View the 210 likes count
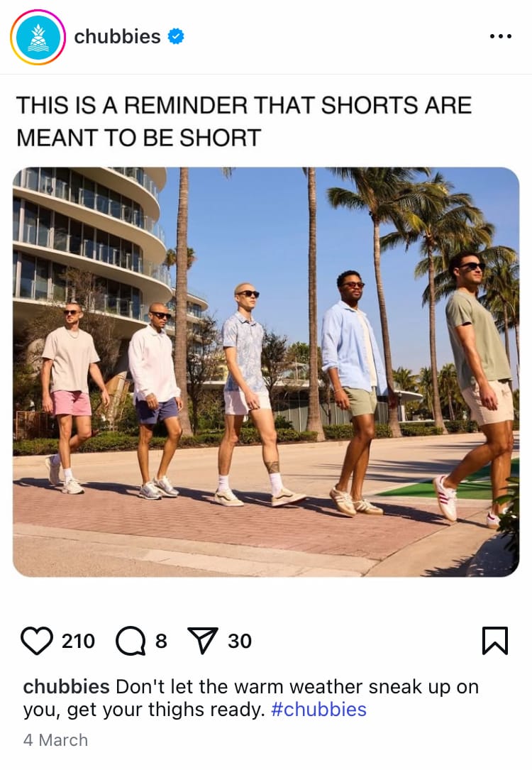Image resolution: width=532 pixels, height=770 pixels. [x=78, y=641]
